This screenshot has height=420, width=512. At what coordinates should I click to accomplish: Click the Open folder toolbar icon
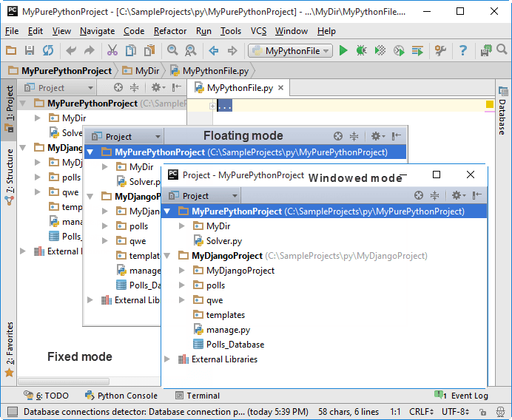[11, 50]
